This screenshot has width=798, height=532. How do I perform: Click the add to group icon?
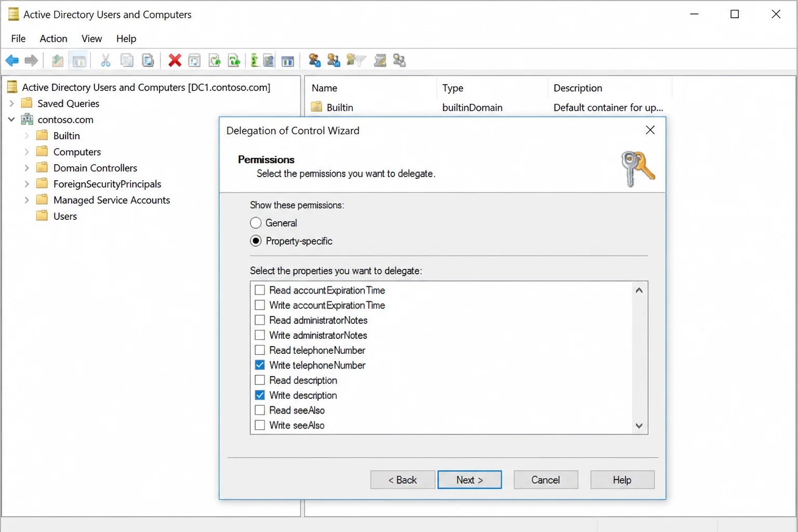[399, 61]
